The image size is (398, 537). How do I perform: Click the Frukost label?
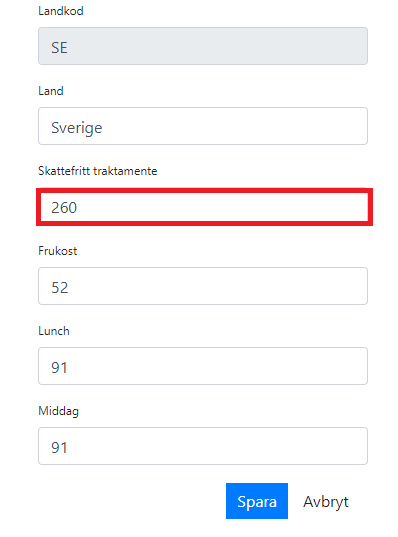coord(58,251)
